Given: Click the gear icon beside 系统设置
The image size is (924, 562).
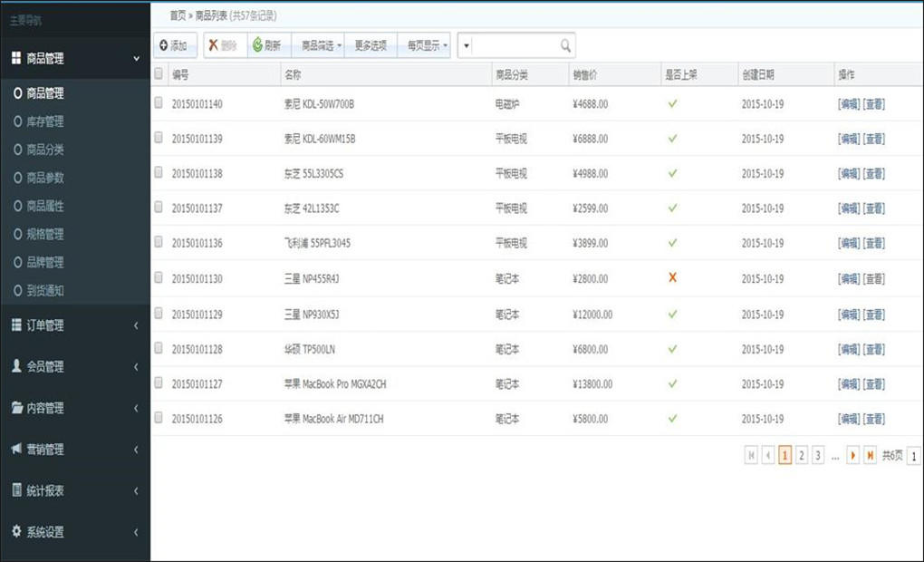Looking at the screenshot, I should click(x=16, y=532).
